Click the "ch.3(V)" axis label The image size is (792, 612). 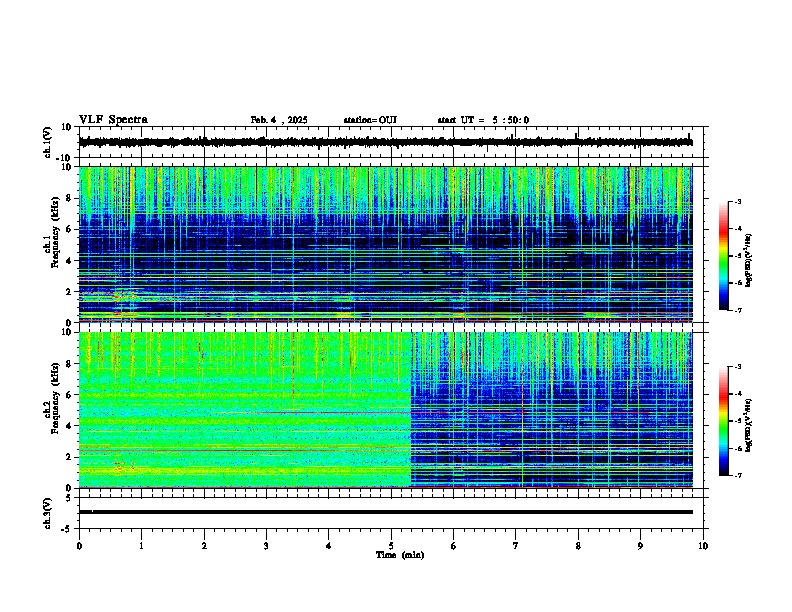47,513
